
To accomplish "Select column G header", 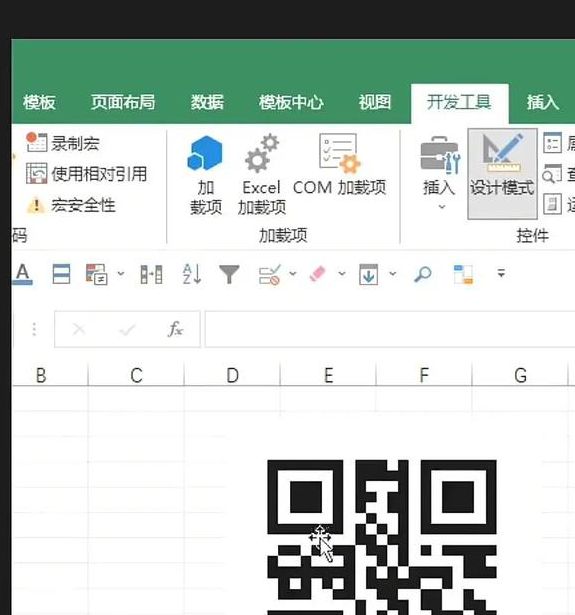I will [x=520, y=375].
